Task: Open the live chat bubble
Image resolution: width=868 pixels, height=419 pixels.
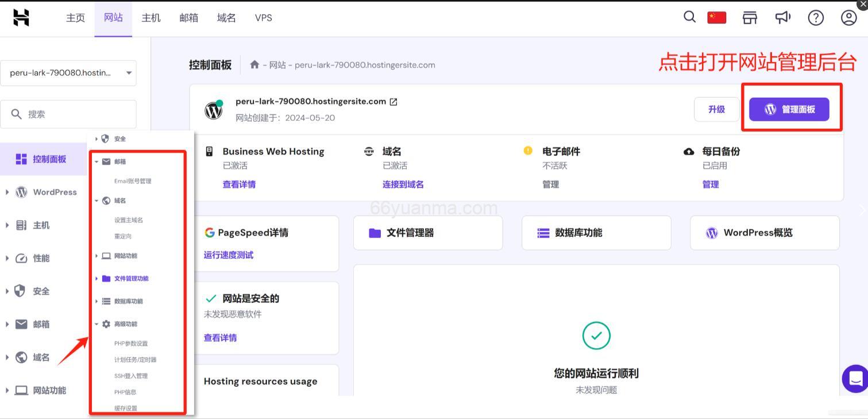Action: tap(855, 378)
